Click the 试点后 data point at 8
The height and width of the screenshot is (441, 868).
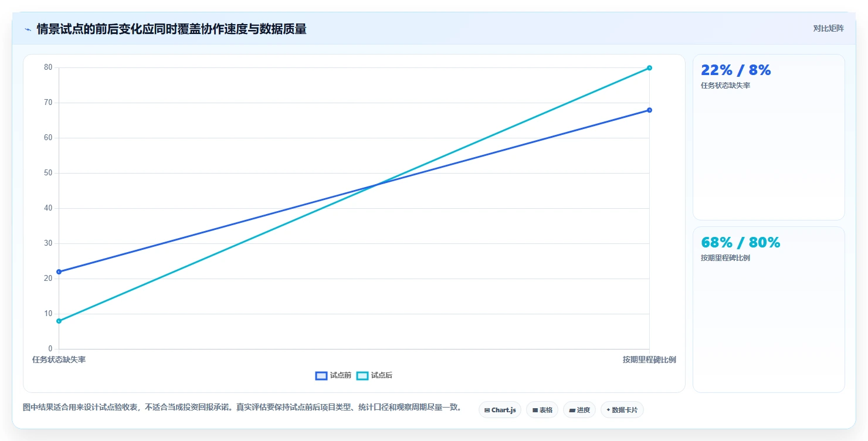(x=59, y=321)
